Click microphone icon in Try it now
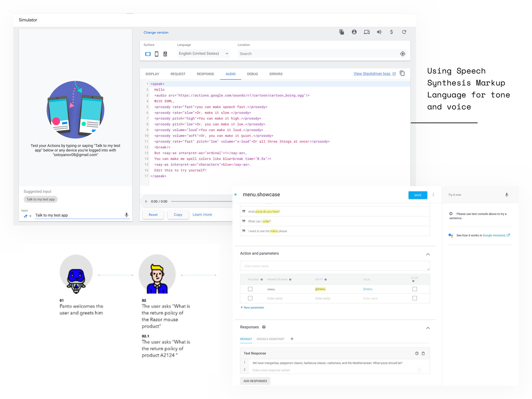The height and width of the screenshot is (399, 532). [x=507, y=195]
